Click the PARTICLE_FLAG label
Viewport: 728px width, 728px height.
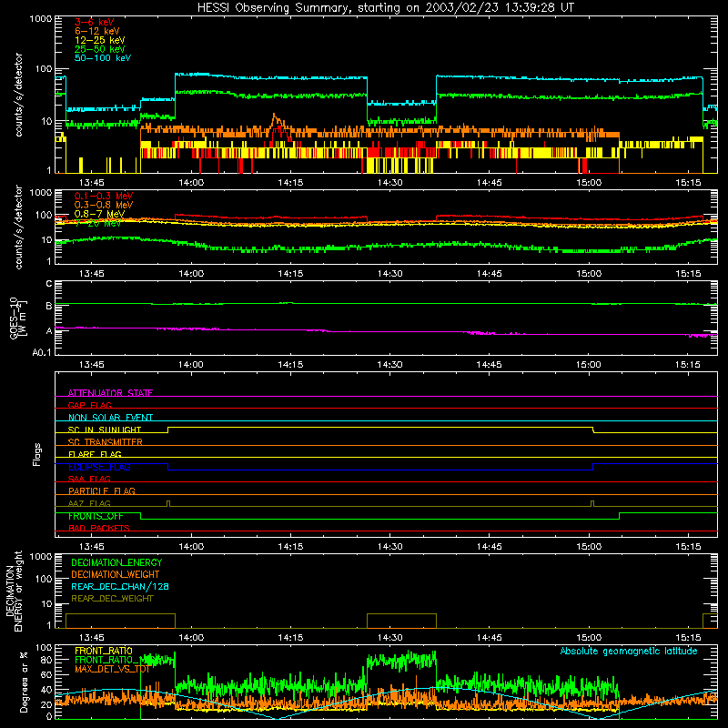(102, 490)
